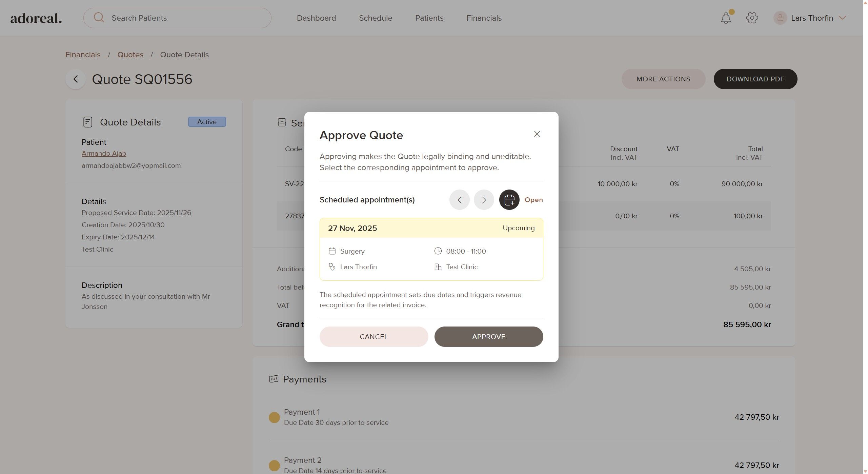868x474 pixels.
Task: Open the settings gear icon
Action: click(752, 18)
